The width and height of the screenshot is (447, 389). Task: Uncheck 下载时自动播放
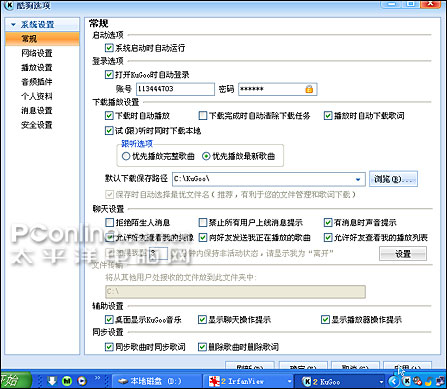[x=109, y=116]
